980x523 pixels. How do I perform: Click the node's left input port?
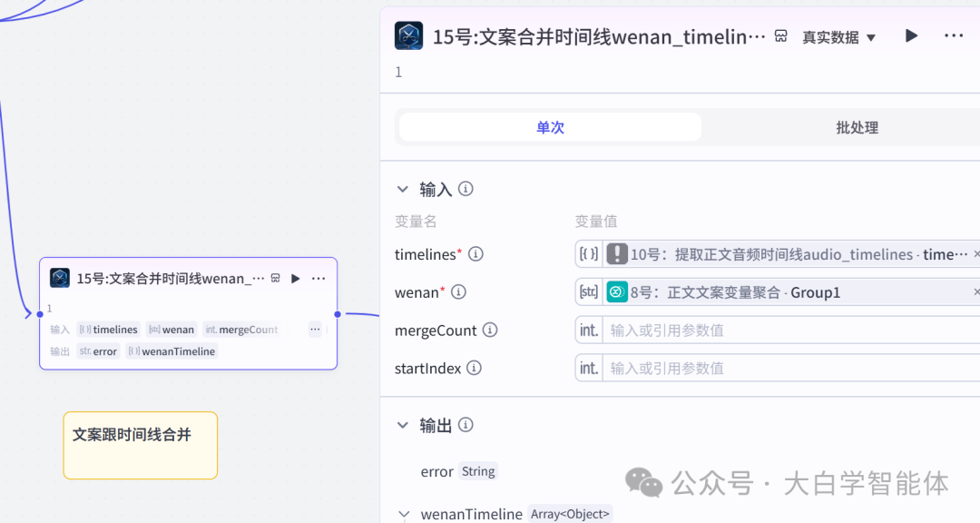40,314
